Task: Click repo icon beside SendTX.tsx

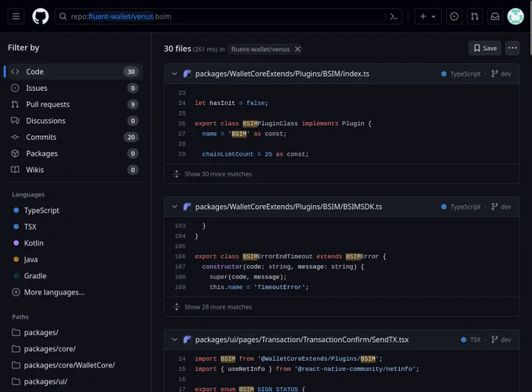Action: pyautogui.click(x=187, y=340)
